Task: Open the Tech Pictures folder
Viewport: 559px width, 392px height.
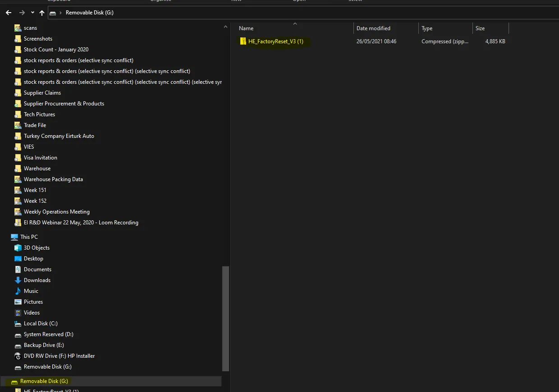Action: 39,114
